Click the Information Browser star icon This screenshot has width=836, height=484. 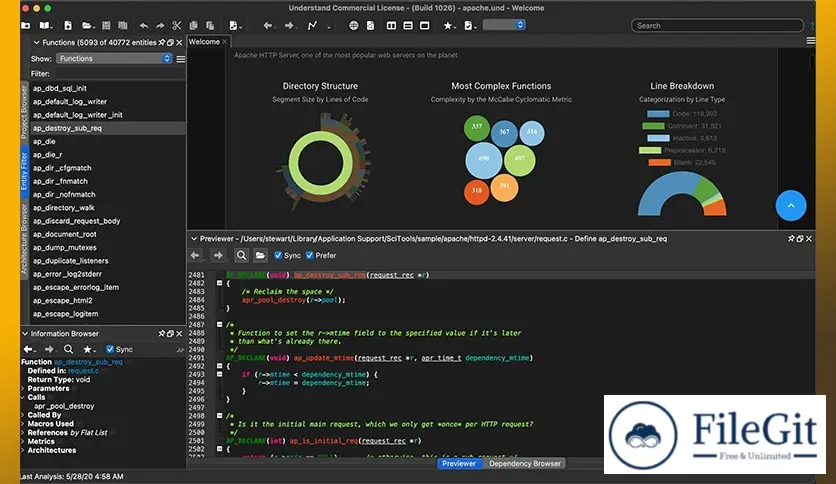pyautogui.click(x=88, y=350)
